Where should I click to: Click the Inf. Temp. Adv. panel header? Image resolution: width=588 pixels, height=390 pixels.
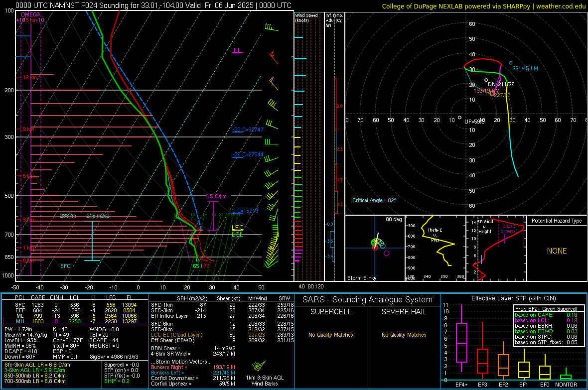(334, 20)
